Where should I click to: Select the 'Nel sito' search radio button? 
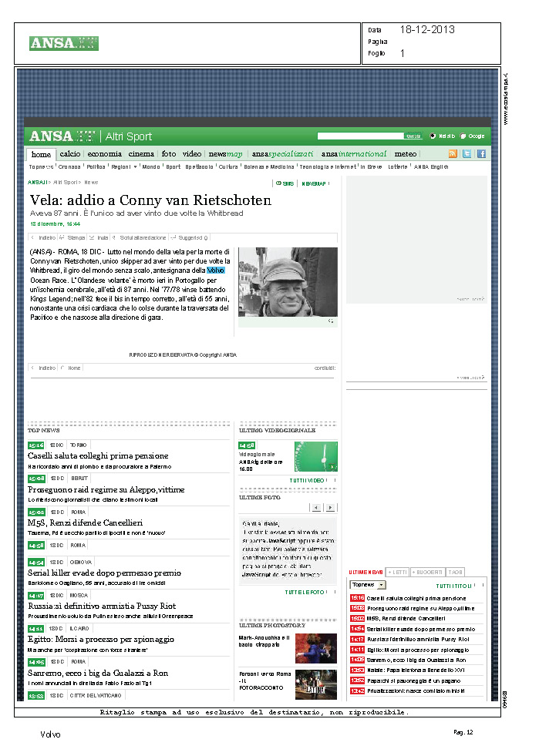[433, 136]
